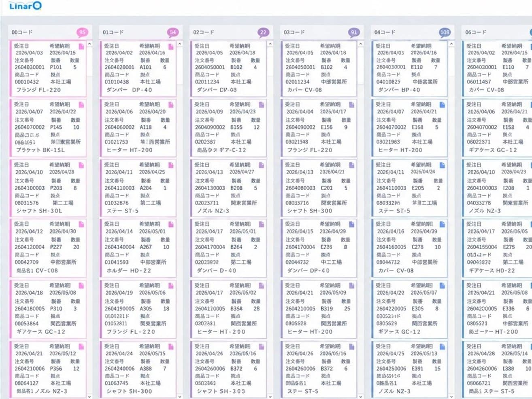The width and height of the screenshot is (532, 399).
Task: Click blue document icon on order 2604070002 E168
Action: click(442, 105)
